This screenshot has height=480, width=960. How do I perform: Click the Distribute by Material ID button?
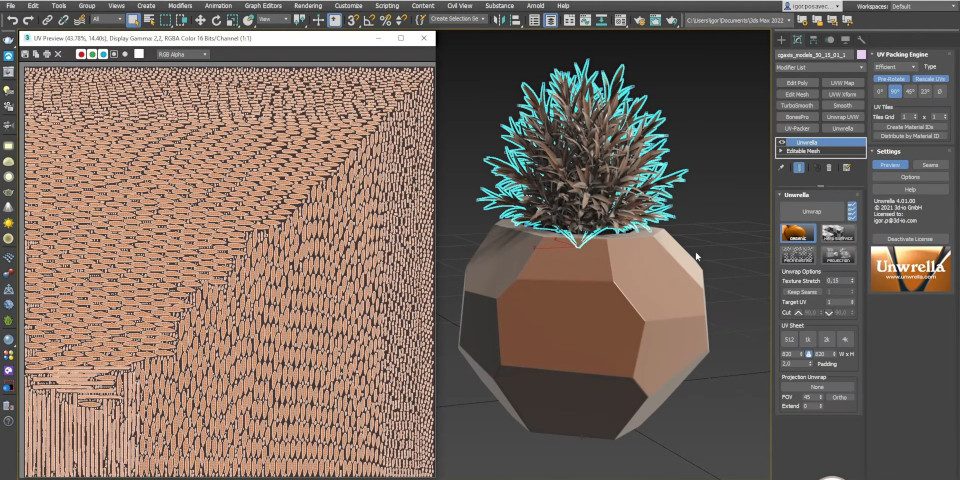909,136
